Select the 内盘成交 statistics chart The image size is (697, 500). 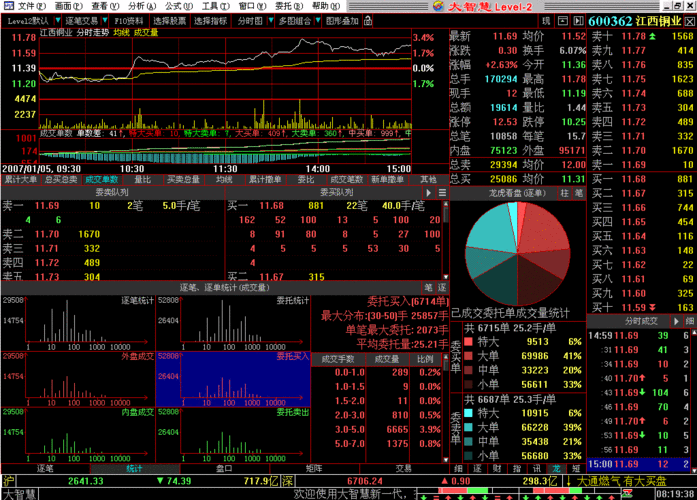pos(78,435)
